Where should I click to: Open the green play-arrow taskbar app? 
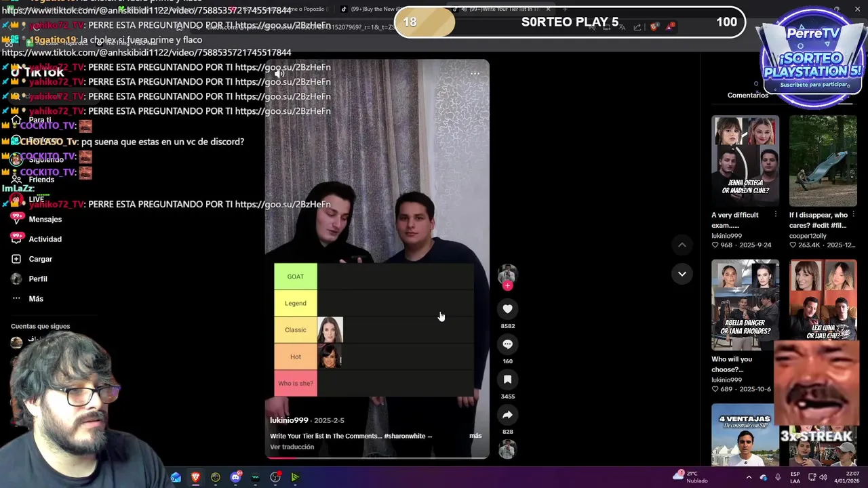point(295,477)
